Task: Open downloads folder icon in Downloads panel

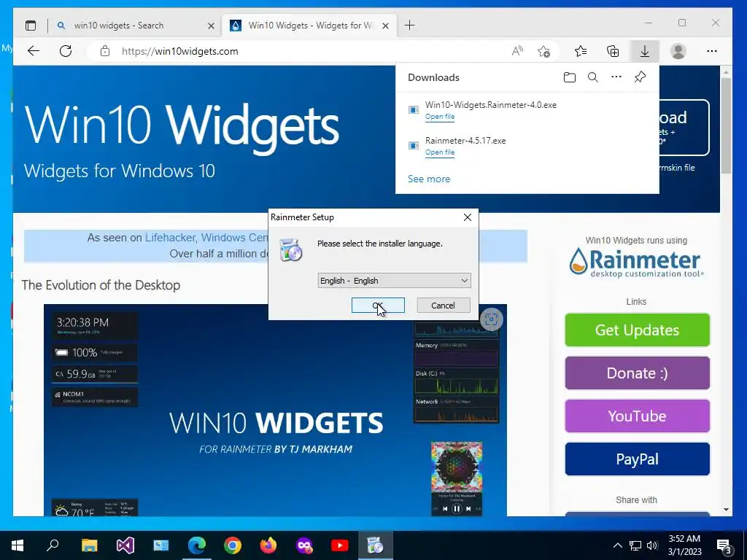Action: tap(569, 77)
